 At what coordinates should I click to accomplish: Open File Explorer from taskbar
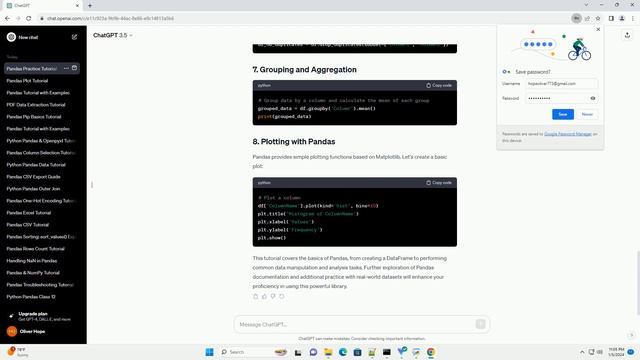tap(328, 352)
